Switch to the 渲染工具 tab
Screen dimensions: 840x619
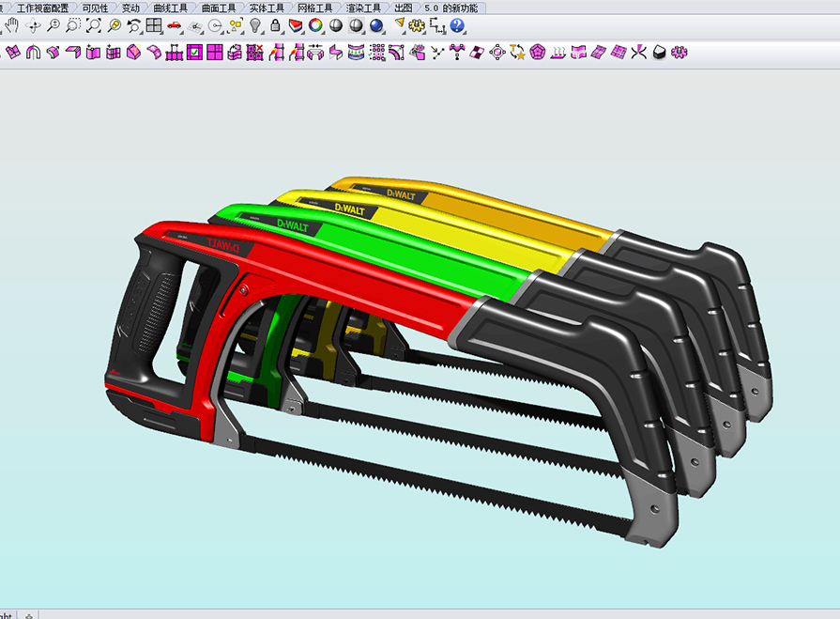(x=363, y=8)
